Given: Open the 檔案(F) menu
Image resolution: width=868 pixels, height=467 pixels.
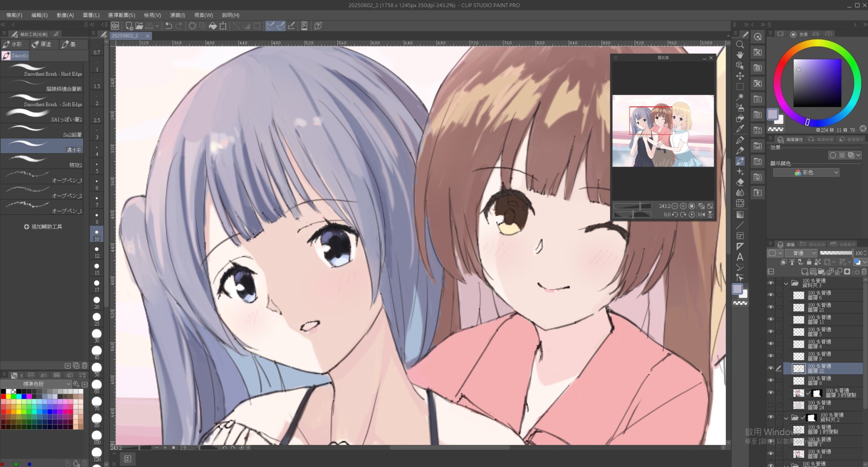Looking at the screenshot, I should (14, 15).
